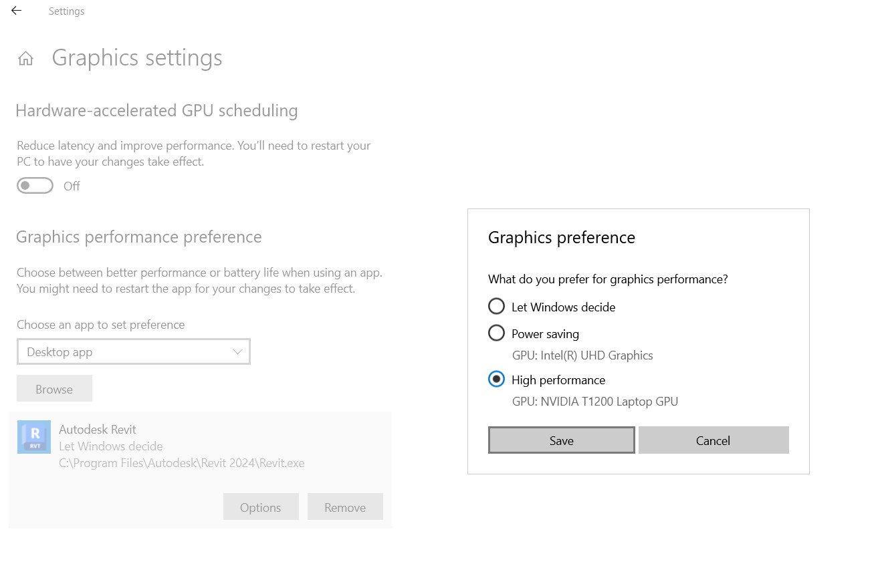Save the graphics preference

click(561, 440)
